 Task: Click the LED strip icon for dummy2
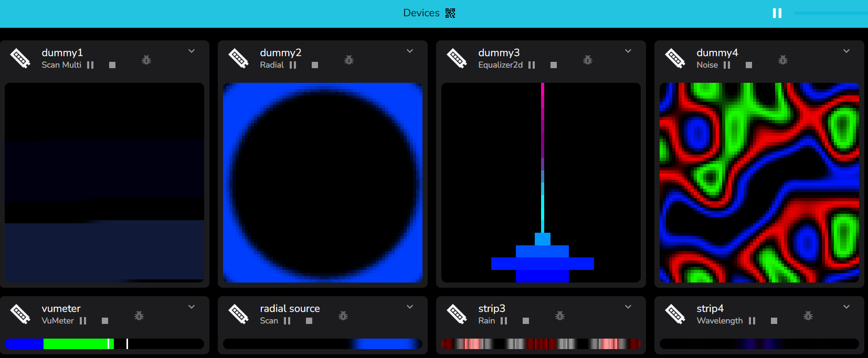(238, 58)
